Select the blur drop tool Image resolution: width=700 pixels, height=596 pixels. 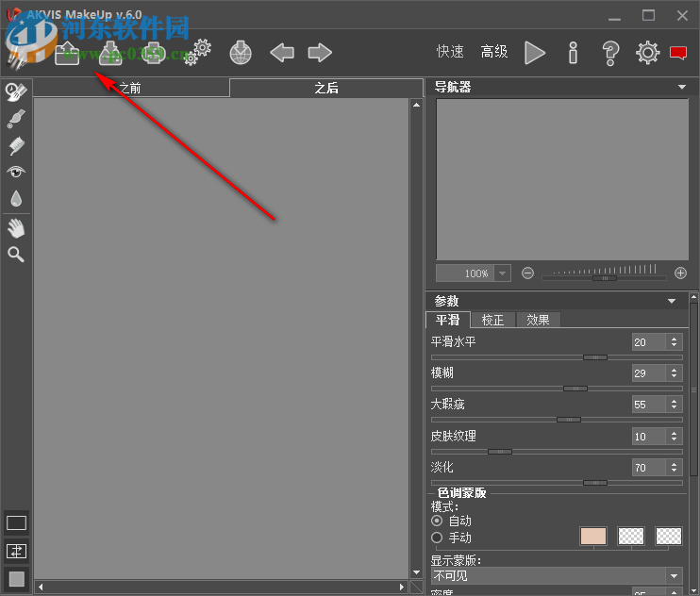[16, 199]
